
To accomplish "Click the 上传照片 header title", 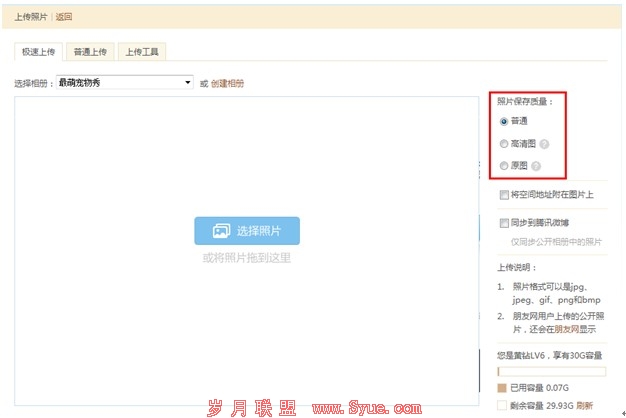I will [x=31, y=17].
